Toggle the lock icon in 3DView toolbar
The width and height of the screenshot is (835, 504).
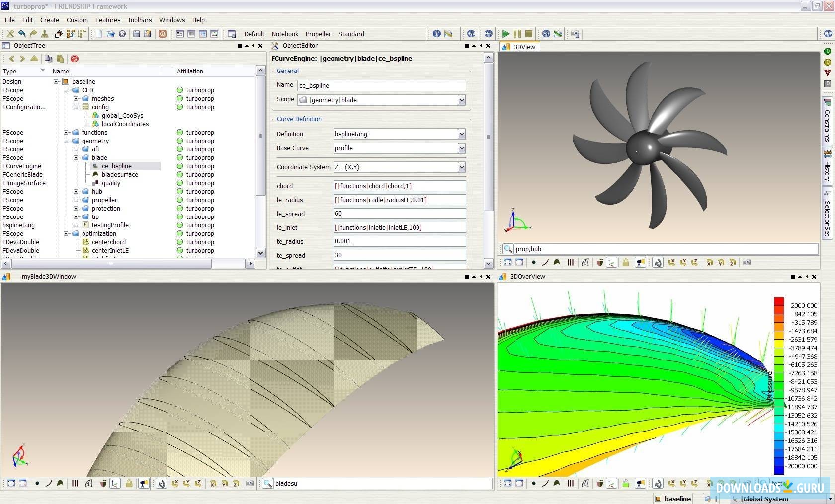pos(626,262)
